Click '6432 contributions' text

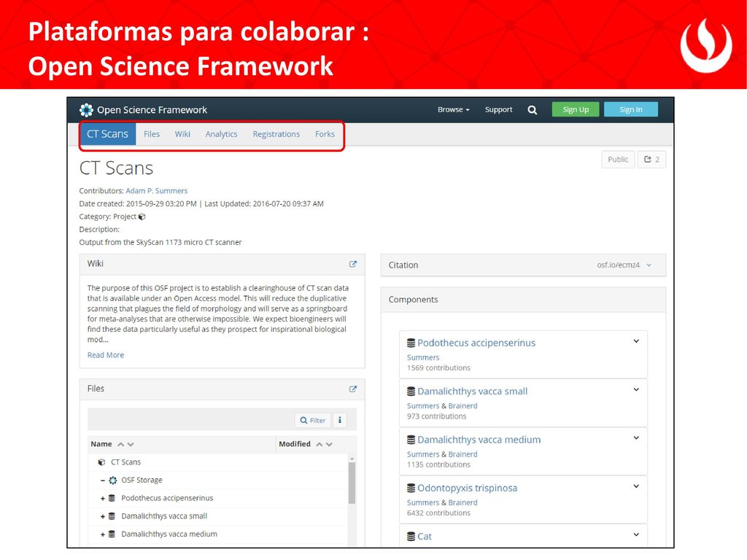pos(438,513)
